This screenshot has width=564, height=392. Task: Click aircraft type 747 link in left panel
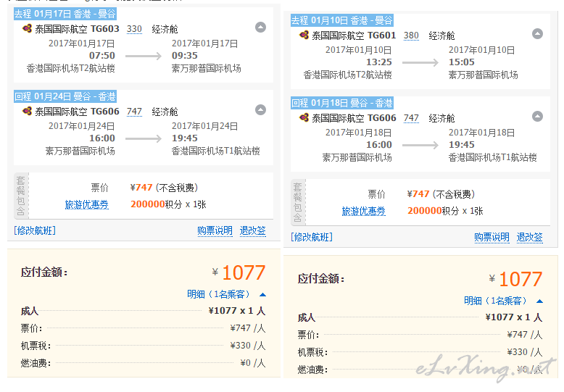point(134,112)
